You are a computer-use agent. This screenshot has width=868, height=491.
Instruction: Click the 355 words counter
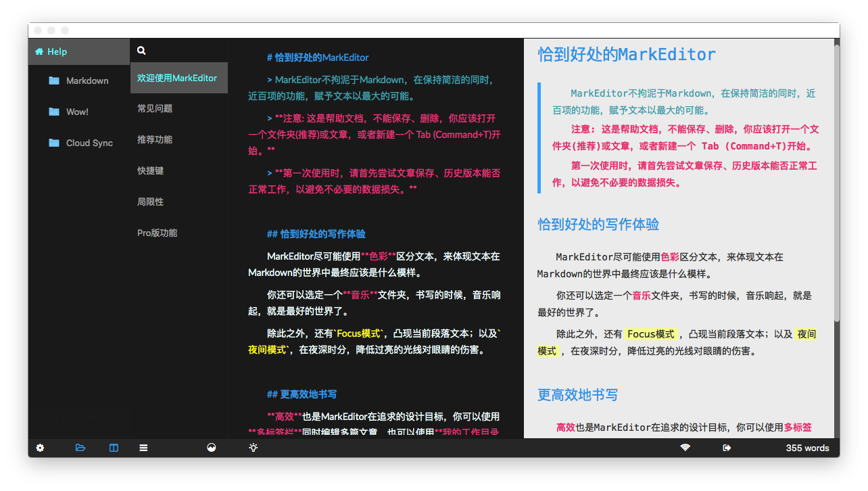(807, 448)
